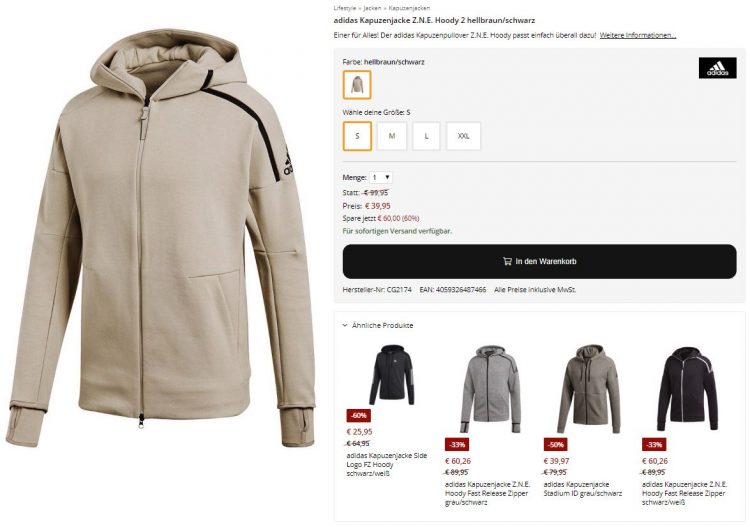Viewport: 750px width, 527px height.
Task: Navigate to Jacken breadcrumb
Action: click(x=372, y=8)
